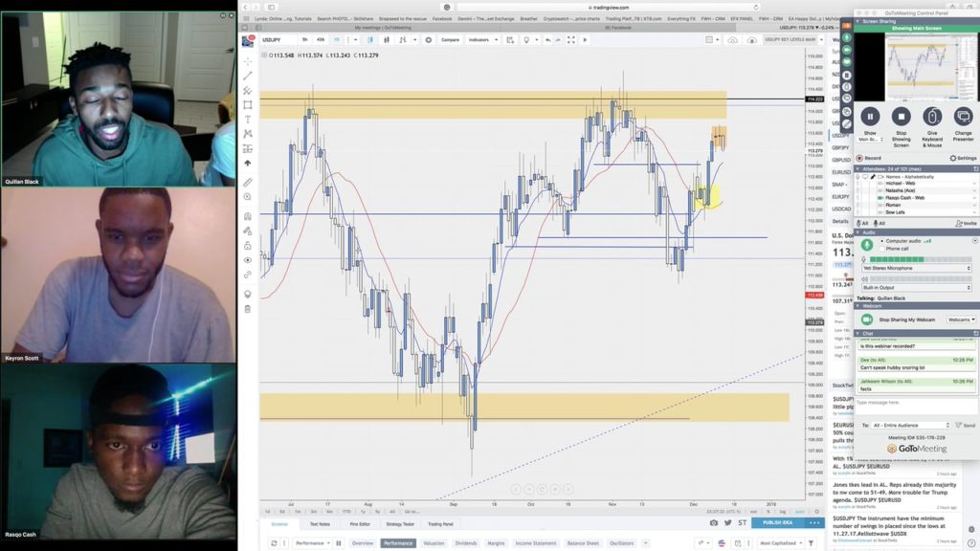Open Yeti Stereo Microphone dropdown
This screenshot has width=980, height=551.
(916, 268)
